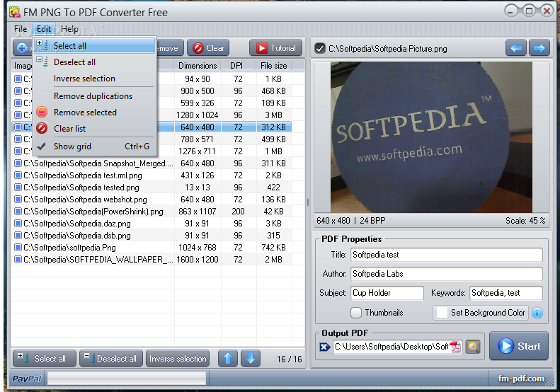Toggle checkbox for Softpedia Snapshot_Merged row

pyautogui.click(x=18, y=163)
